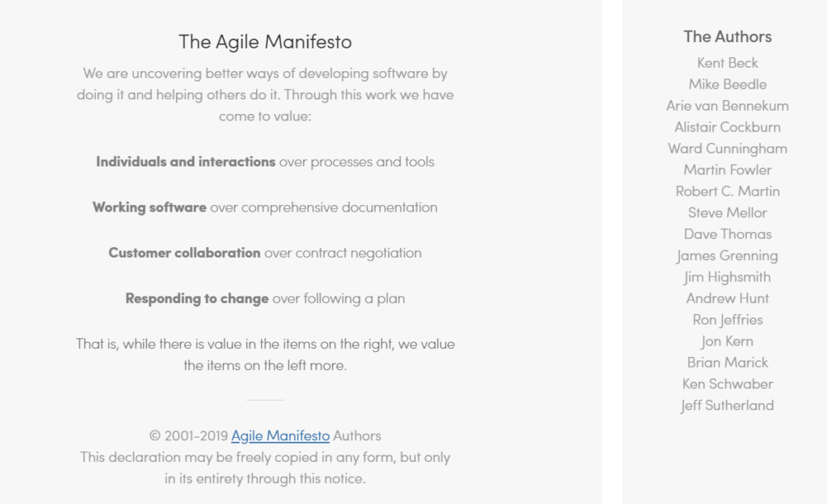This screenshot has width=827, height=504.
Task: Open the Agile Manifesto hyperlink
Action: 280,436
